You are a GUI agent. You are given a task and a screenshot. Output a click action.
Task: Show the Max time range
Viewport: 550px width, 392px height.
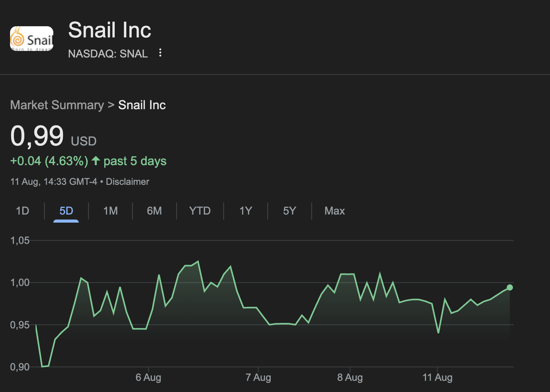click(x=334, y=211)
